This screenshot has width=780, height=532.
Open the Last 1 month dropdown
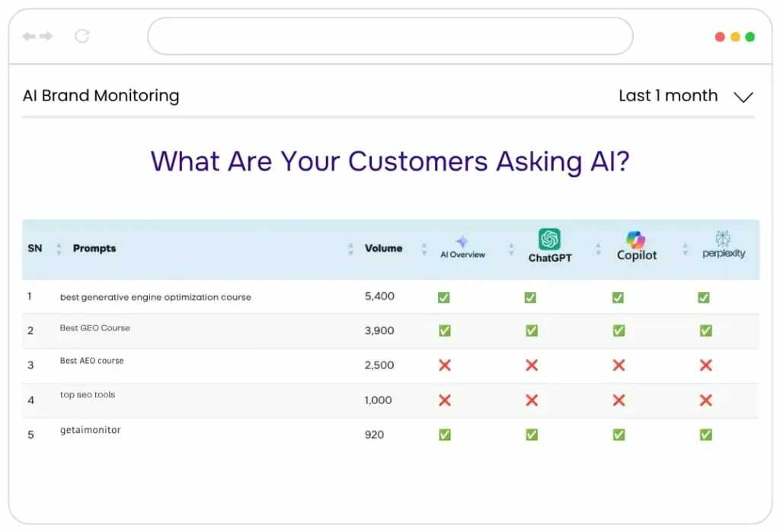(x=682, y=96)
